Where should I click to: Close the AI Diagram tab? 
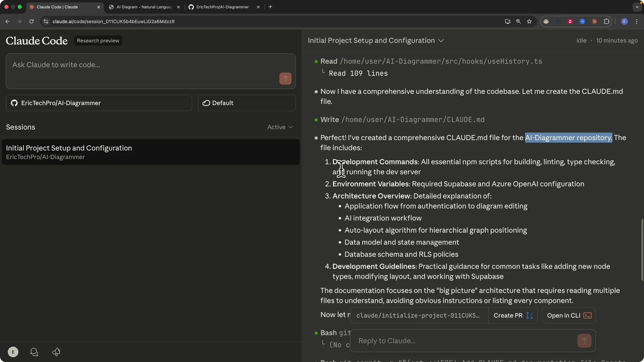(x=178, y=7)
